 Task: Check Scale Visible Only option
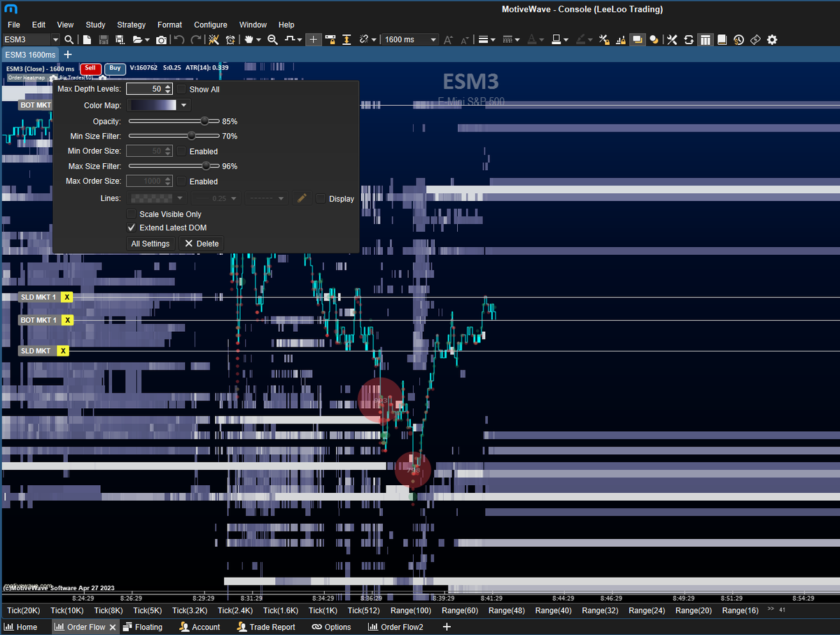click(132, 214)
